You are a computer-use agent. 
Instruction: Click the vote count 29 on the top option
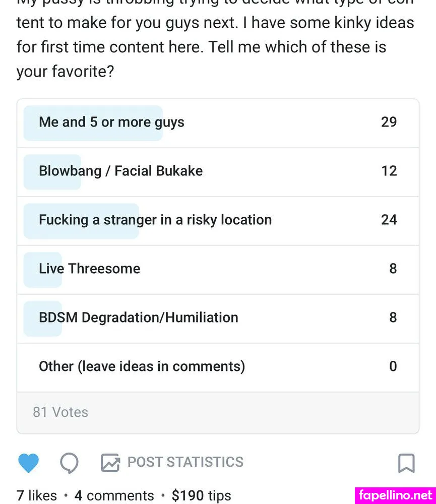point(389,122)
